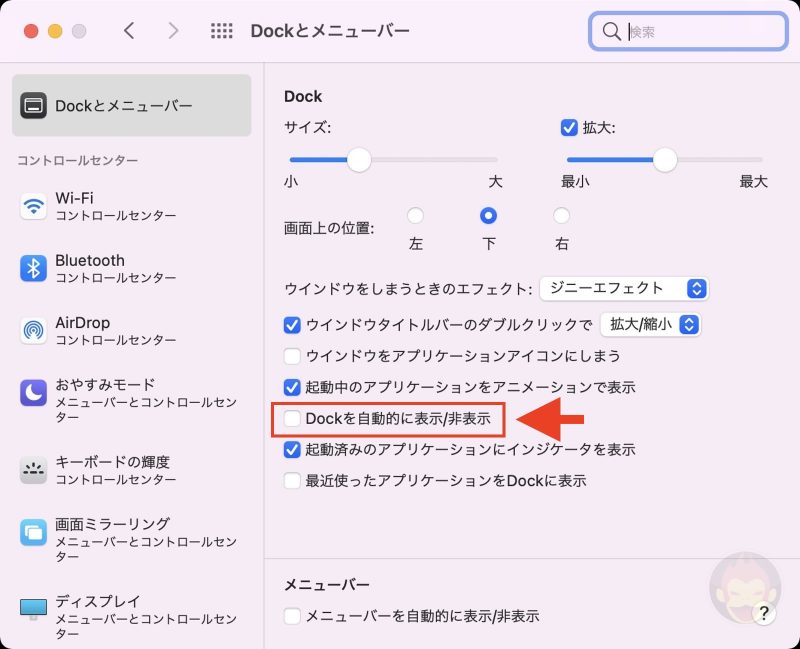Click the grid icon to show all preferences
800x649 pixels.
pos(220,30)
